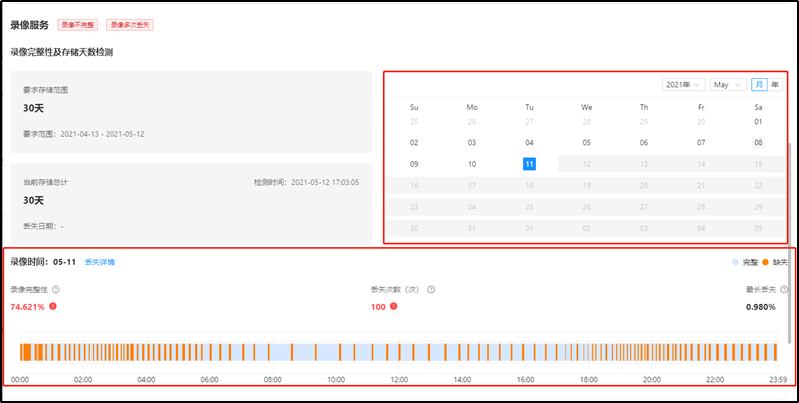Open the 丢失详情 link
The width and height of the screenshot is (799, 403).
99,262
